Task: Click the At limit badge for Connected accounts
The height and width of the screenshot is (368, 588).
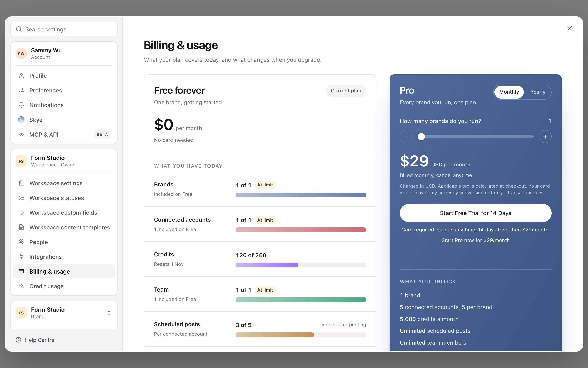Action: point(265,220)
